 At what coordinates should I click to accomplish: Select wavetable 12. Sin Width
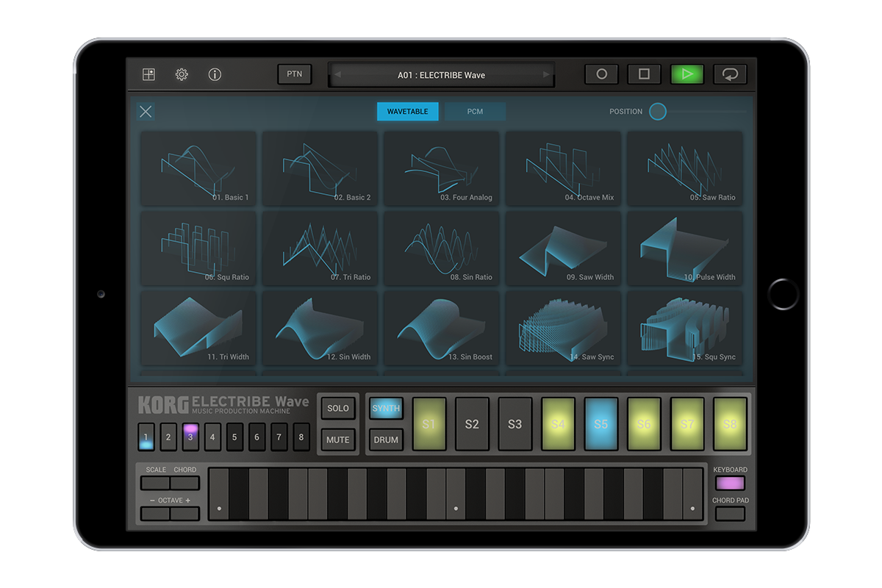(320, 328)
